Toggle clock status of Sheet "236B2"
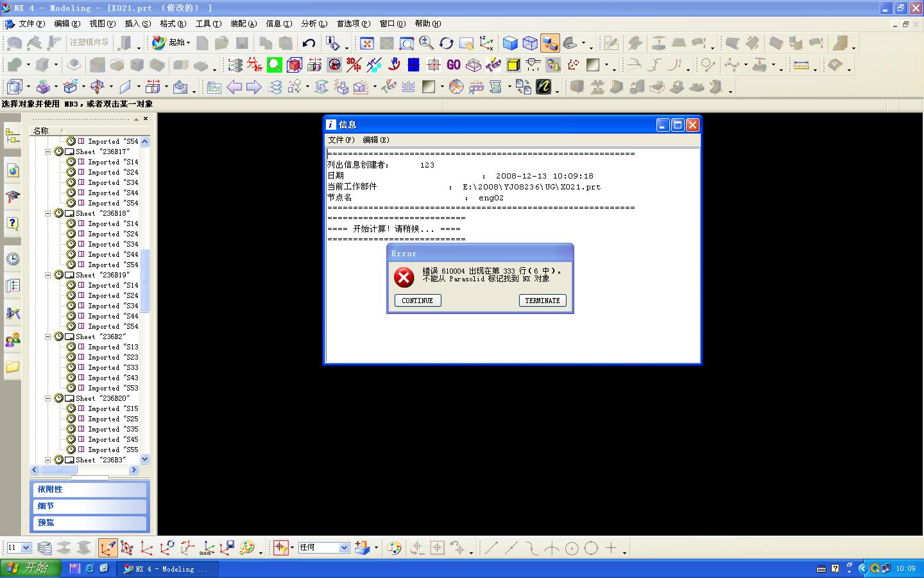 coord(58,337)
